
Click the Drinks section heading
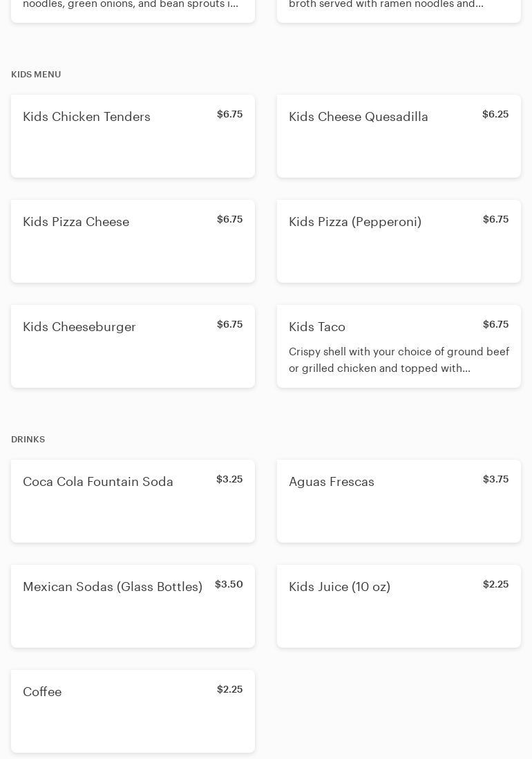[28, 440]
